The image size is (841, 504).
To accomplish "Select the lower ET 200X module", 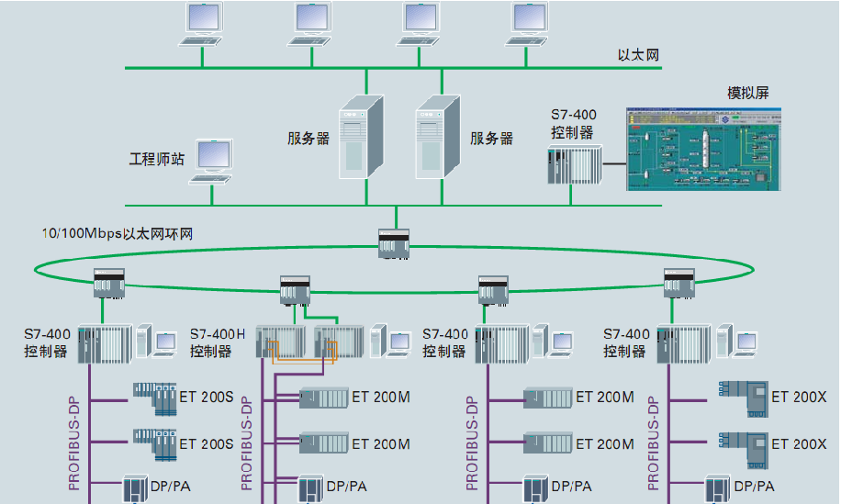I will 743,443.
